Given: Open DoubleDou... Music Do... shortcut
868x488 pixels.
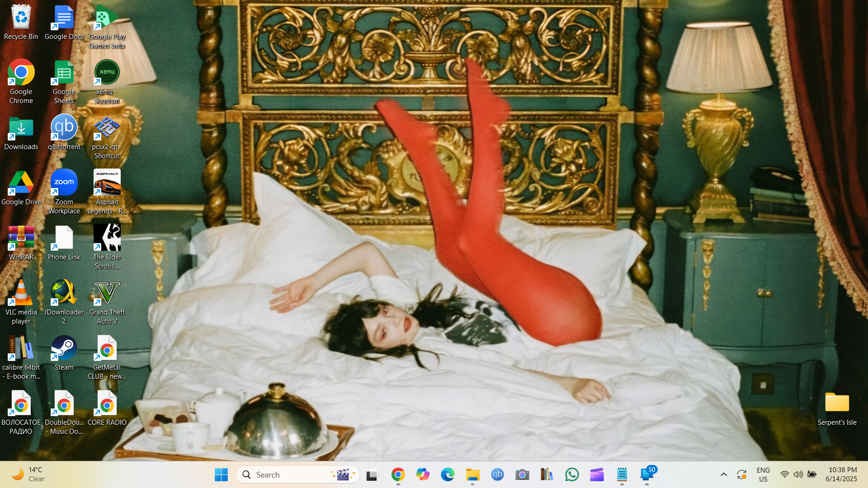Looking at the screenshot, I should point(64,413).
